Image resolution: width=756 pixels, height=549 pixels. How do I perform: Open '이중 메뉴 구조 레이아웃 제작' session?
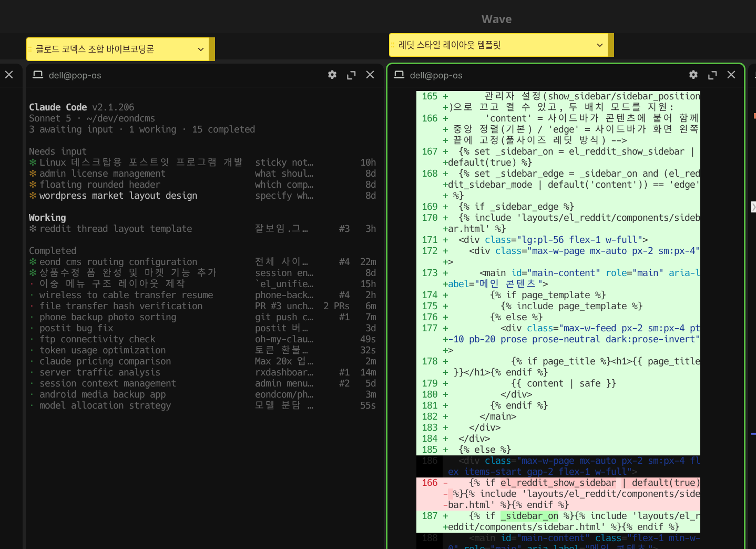(x=202, y=284)
